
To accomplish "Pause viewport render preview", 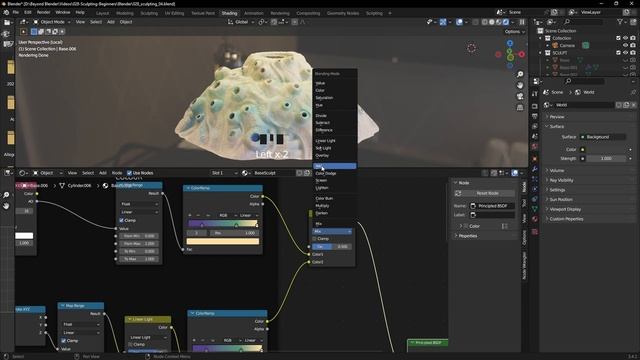I will [522, 22].
